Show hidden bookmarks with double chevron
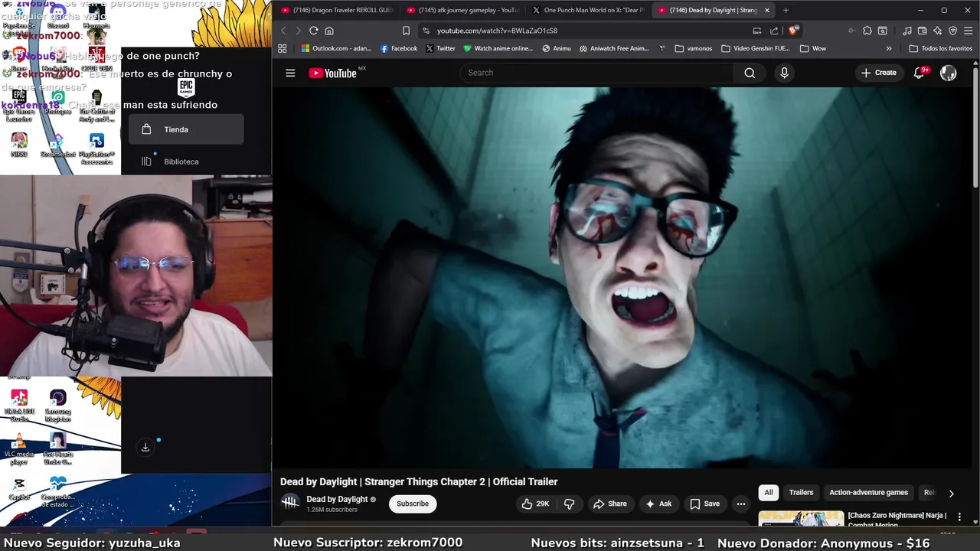980x551 pixels. (x=889, y=48)
